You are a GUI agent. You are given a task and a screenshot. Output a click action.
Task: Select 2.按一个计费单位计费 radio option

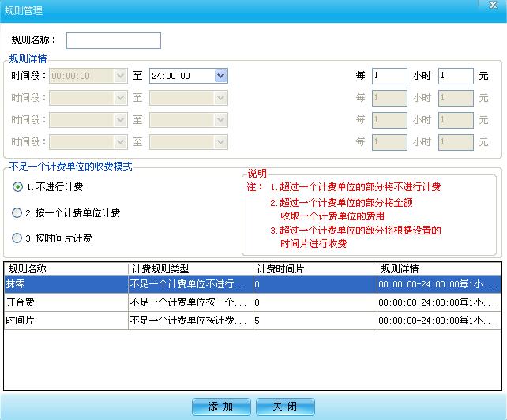17,213
